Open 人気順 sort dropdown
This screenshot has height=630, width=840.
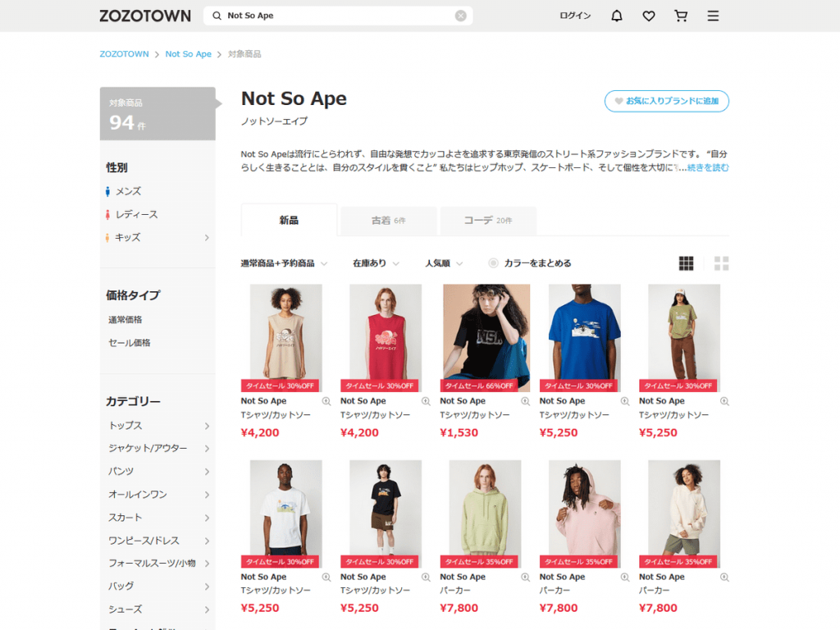coord(444,263)
